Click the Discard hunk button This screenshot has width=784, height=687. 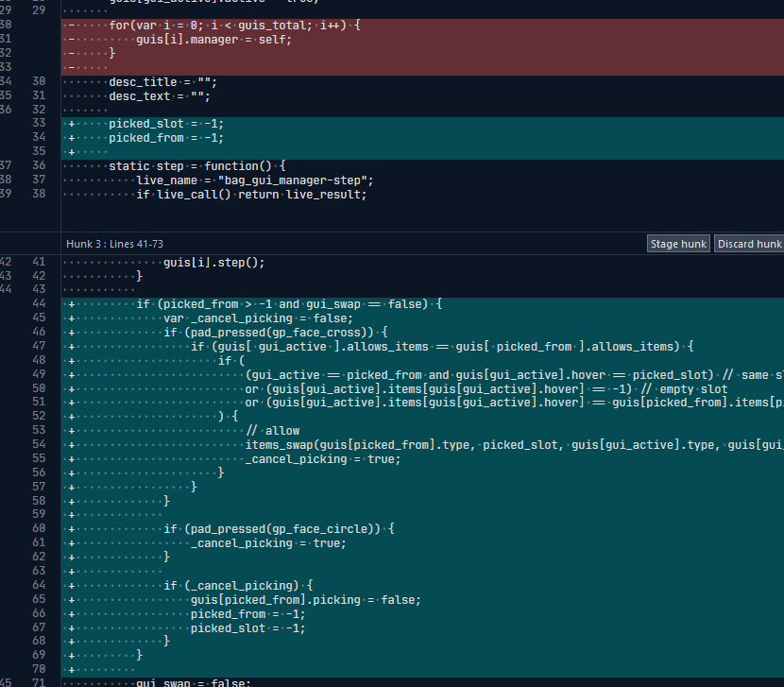(749, 244)
